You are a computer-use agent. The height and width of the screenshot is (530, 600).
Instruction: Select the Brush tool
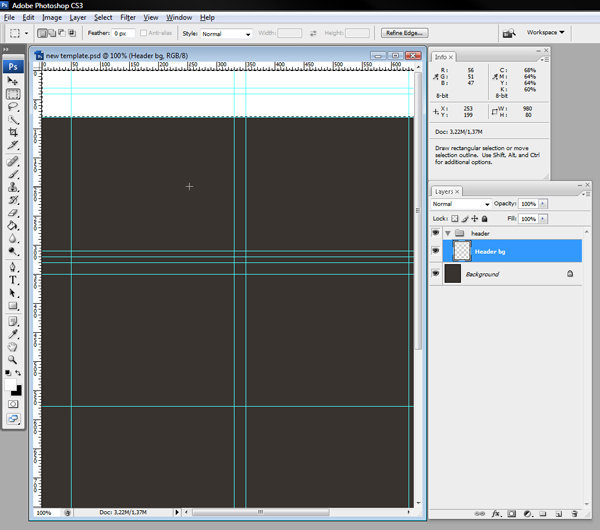(x=13, y=174)
